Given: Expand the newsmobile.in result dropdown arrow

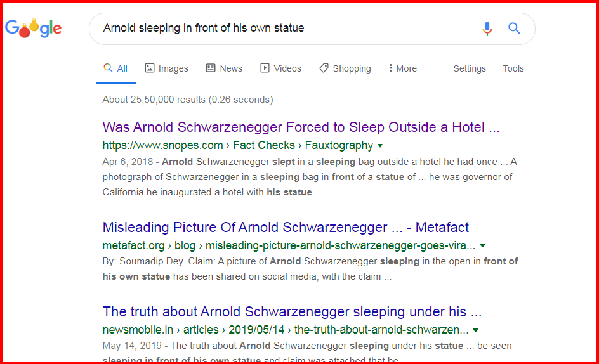Looking at the screenshot, I should point(476,330).
